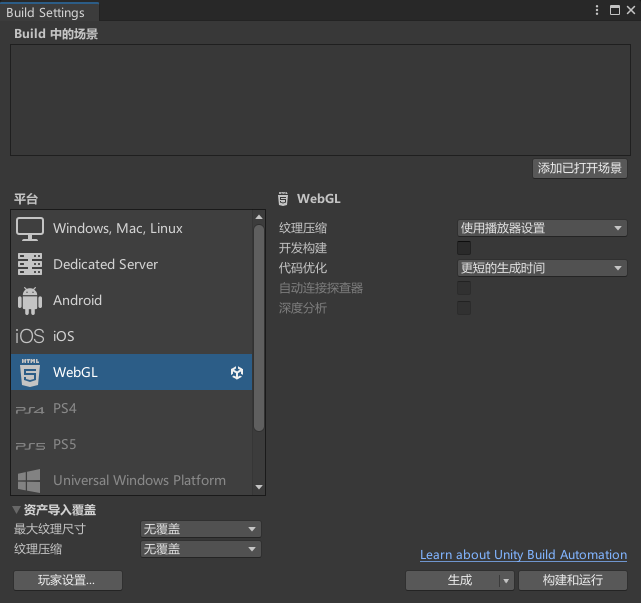641x603 pixels.
Task: Click the PS5 logo icon
Action: click(30, 445)
